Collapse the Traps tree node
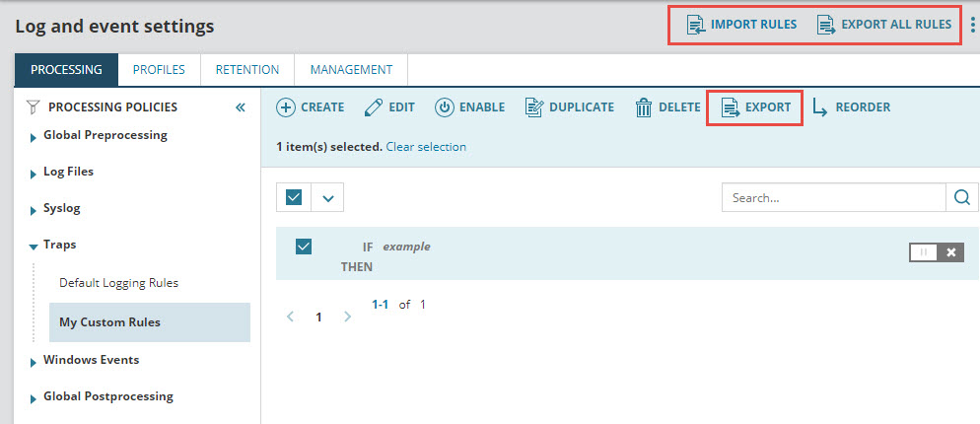980x424 pixels. [35, 246]
